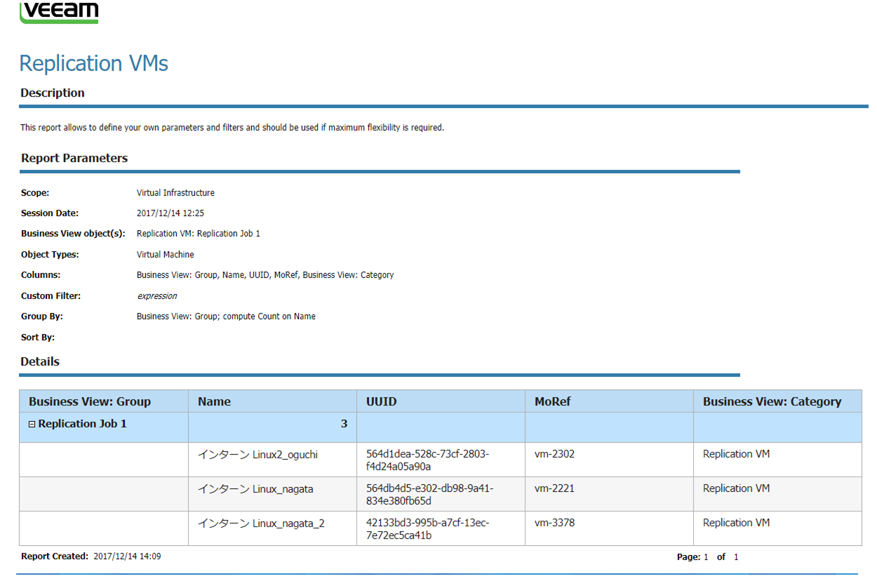Click the Columns parameter label
The height and width of the screenshot is (588, 877).
coord(41,275)
